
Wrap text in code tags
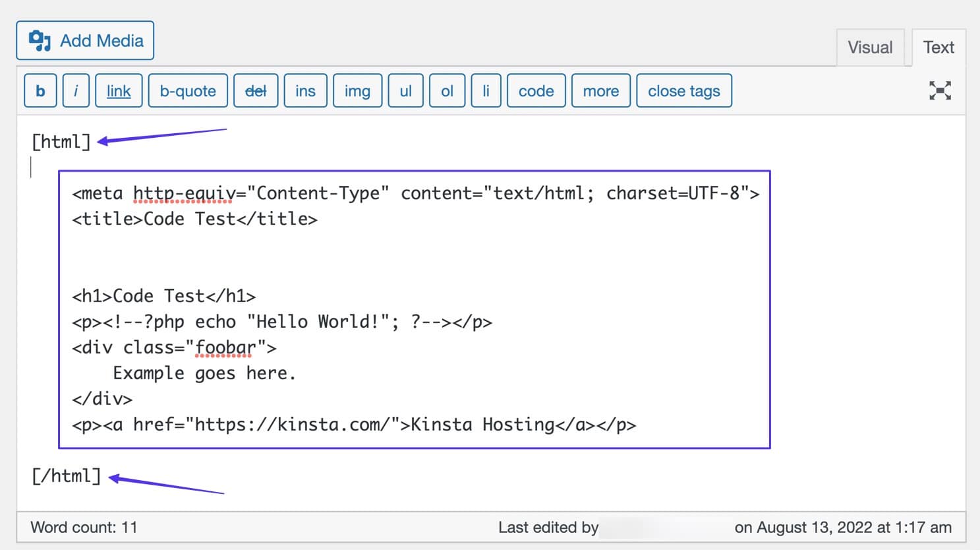[x=536, y=90]
